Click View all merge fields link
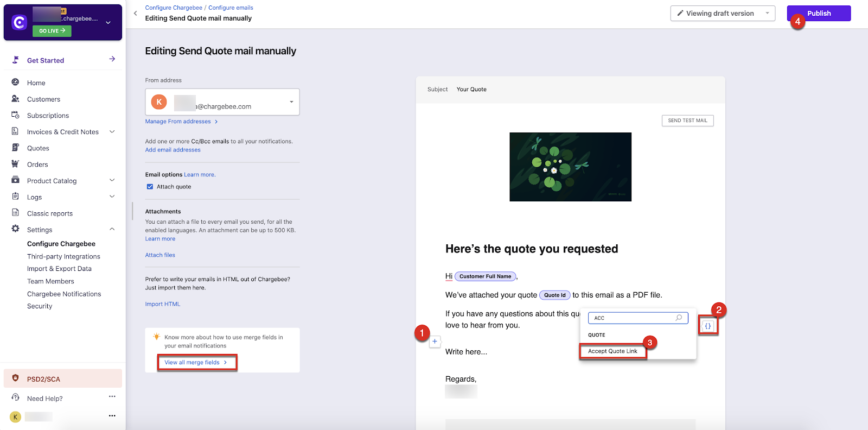Viewport: 868px width, 430px height. coord(196,362)
